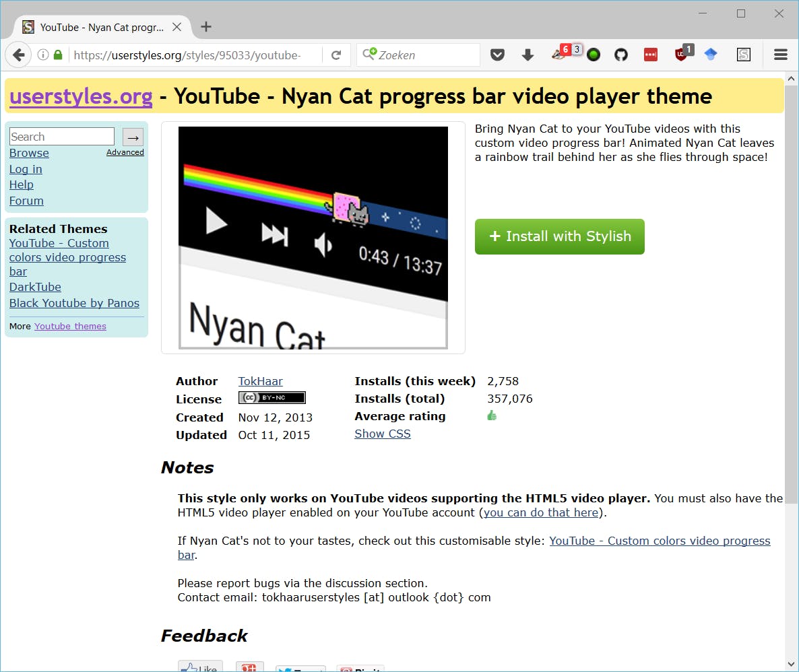Click the updated date Oct 11, 2015

[274, 435]
